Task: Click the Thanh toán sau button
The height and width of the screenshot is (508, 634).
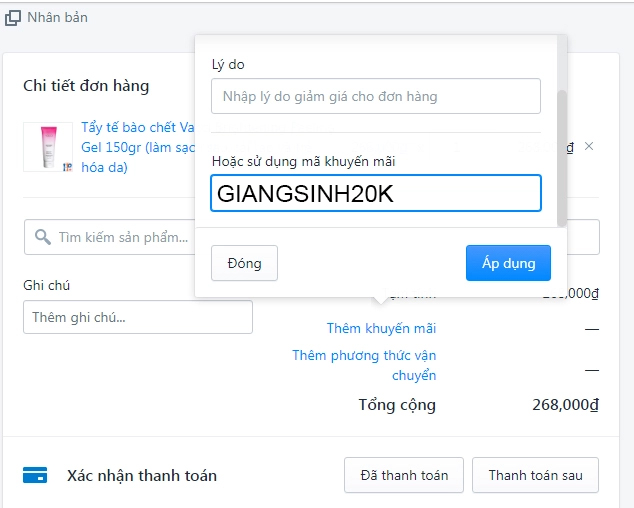Action: 535,475
